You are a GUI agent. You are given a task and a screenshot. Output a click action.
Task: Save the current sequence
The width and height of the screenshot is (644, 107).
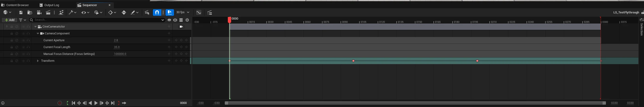[x=21, y=12]
